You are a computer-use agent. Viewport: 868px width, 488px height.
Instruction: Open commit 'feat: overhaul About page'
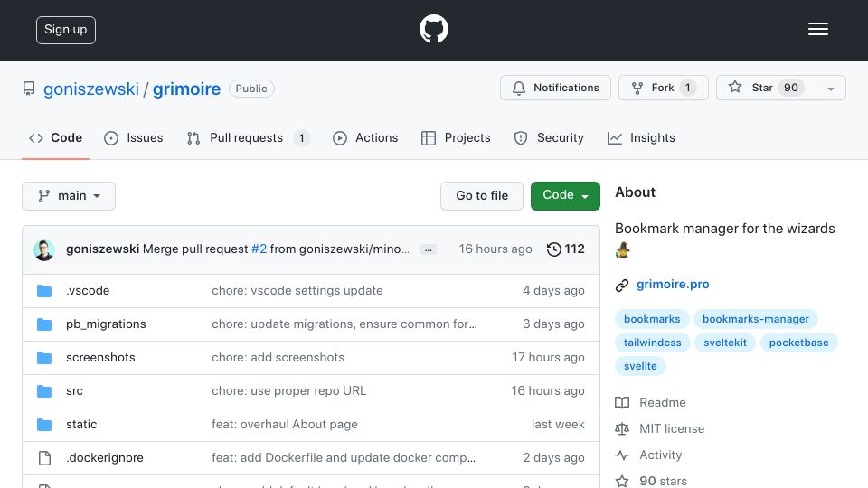(285, 425)
